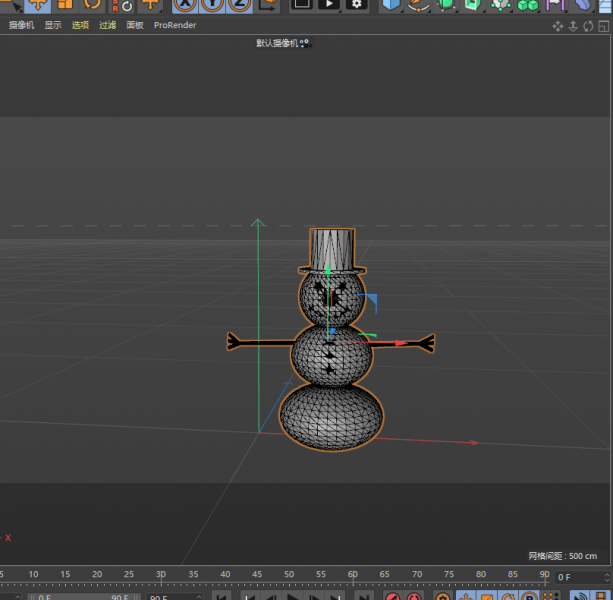Select the snowman's top hat
613x600 pixels.
point(332,249)
